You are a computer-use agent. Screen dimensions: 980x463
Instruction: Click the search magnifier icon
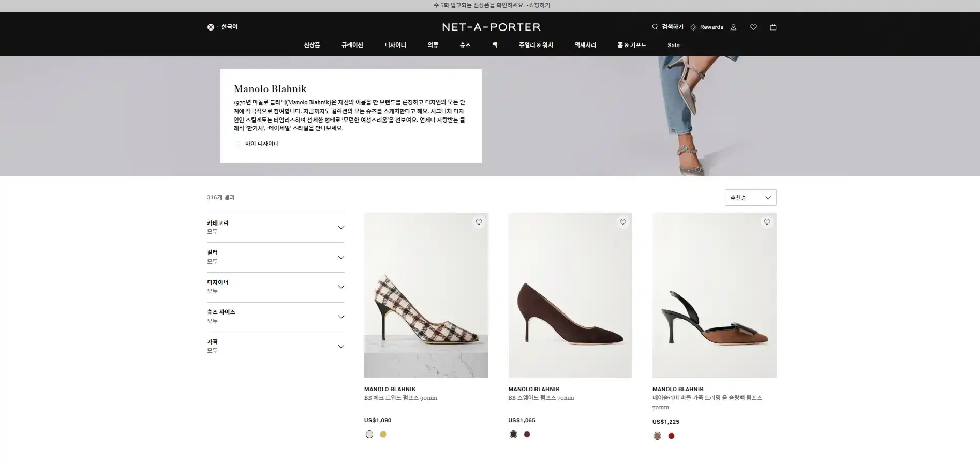655,27
